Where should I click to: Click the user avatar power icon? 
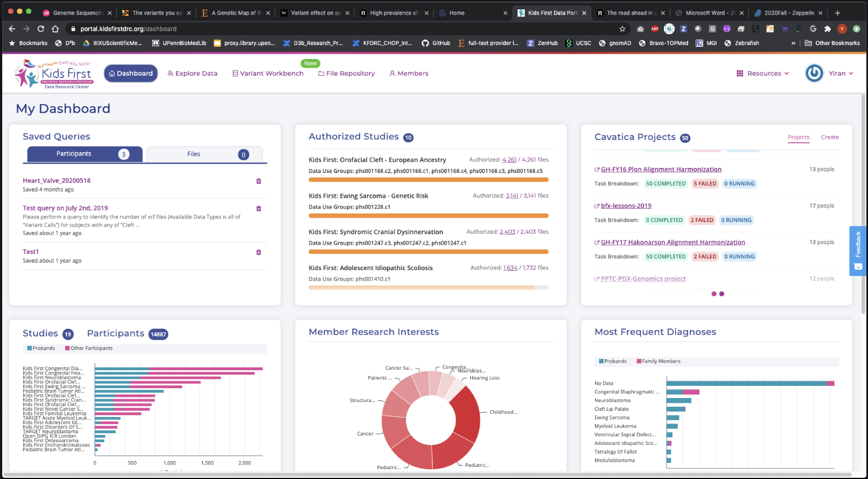coord(814,73)
